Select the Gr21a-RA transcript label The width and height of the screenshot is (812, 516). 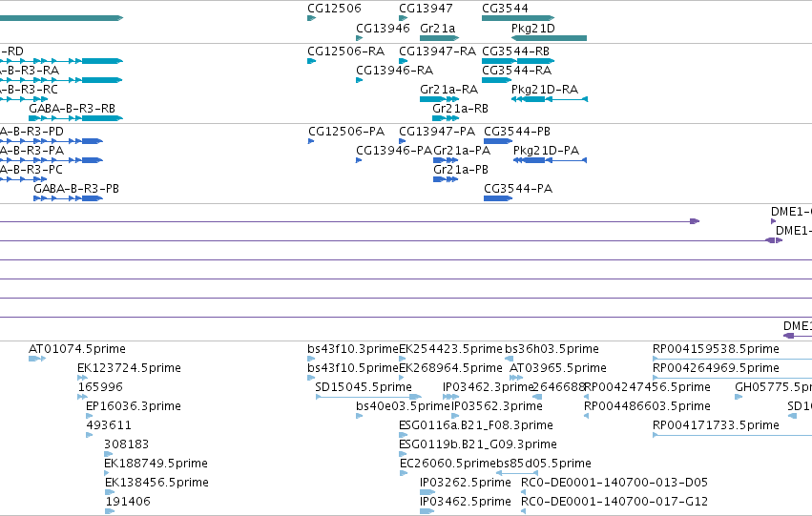pyautogui.click(x=449, y=90)
